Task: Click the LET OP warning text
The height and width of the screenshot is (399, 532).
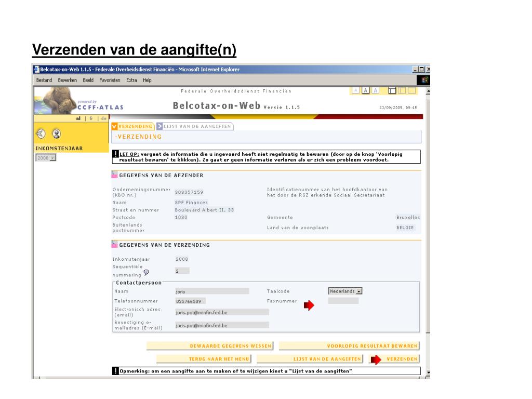Action: point(261,157)
